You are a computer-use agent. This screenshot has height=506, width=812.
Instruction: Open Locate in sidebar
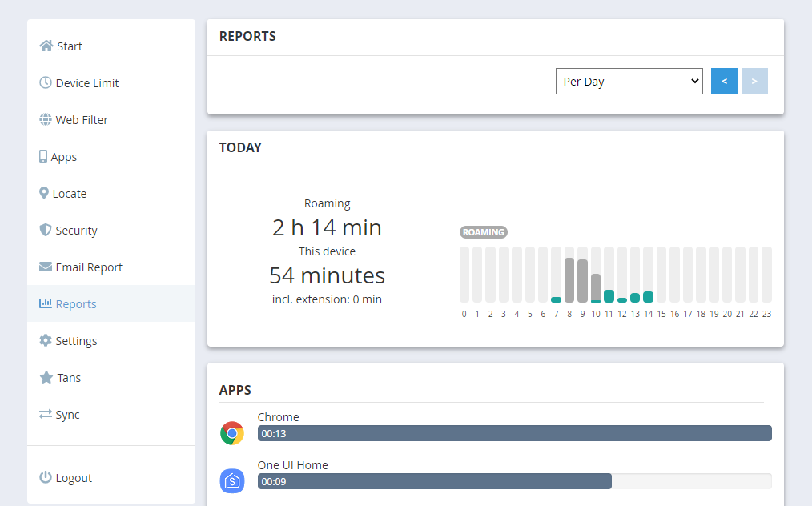point(111,193)
